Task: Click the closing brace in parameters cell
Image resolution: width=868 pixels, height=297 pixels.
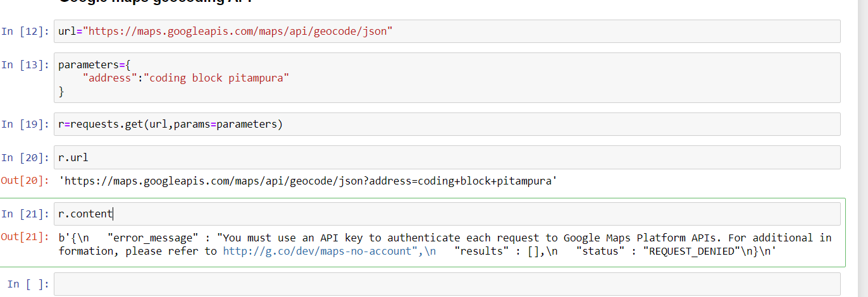Action: (x=61, y=92)
